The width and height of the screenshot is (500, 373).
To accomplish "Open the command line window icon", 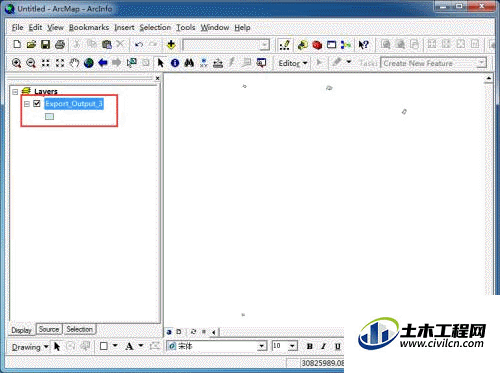I will (331, 45).
